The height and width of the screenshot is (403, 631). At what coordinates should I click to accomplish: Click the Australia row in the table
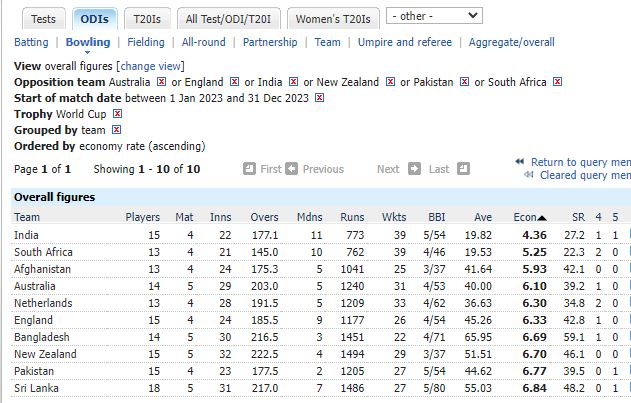(35, 286)
